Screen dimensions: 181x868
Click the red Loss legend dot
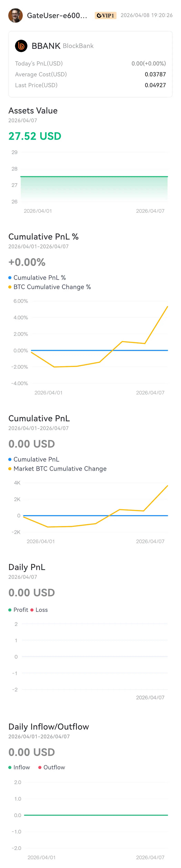coord(32,610)
